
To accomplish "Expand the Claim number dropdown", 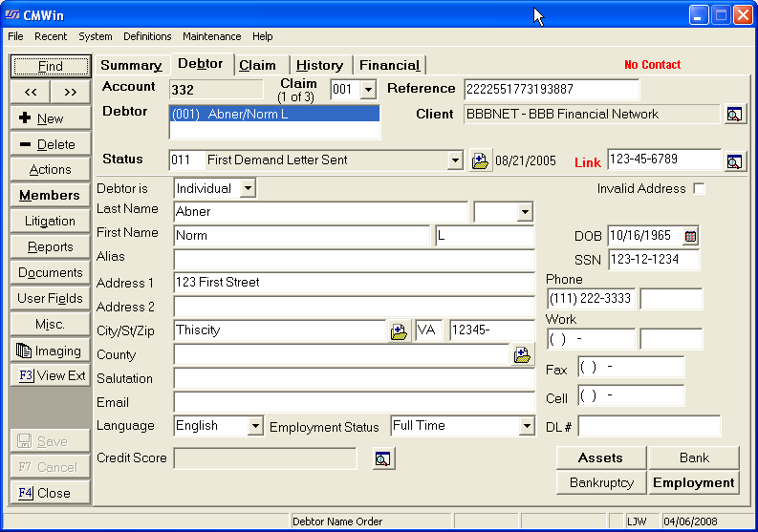I will (x=368, y=90).
